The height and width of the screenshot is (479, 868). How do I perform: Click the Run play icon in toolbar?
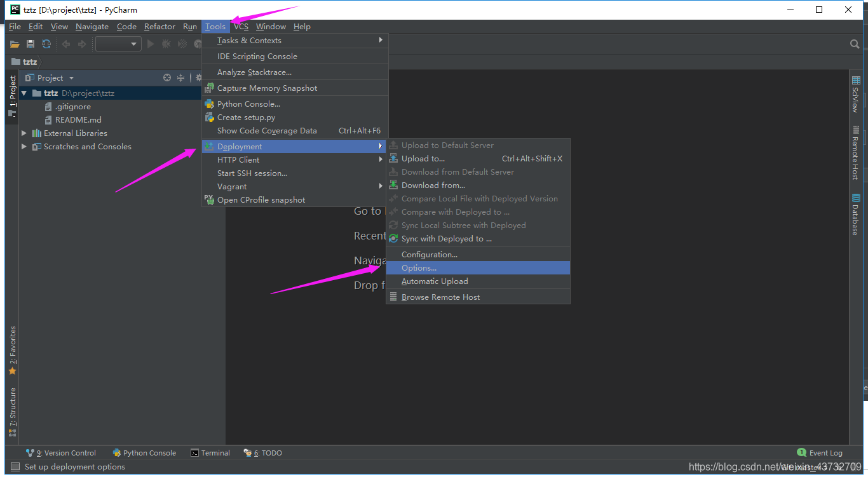(x=151, y=44)
